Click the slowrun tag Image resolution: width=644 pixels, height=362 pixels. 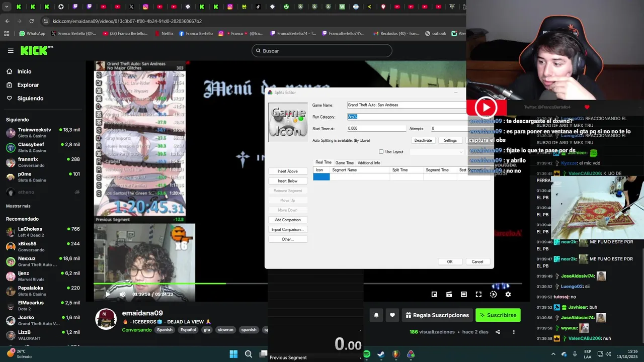(x=226, y=330)
